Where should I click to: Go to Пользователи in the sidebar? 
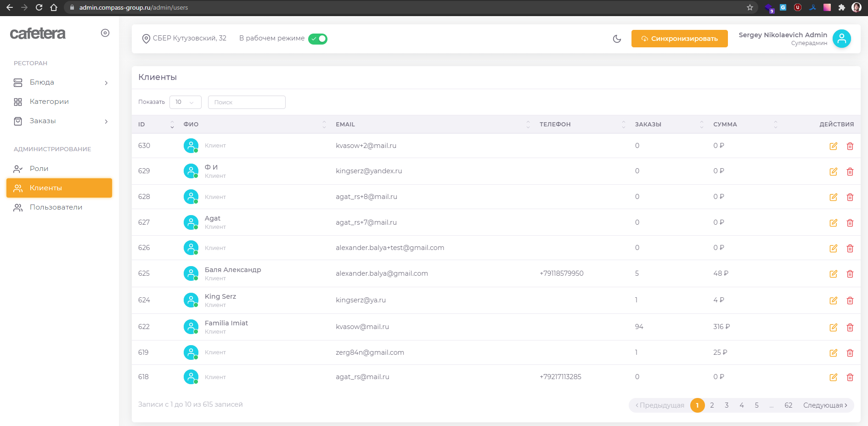coord(56,207)
